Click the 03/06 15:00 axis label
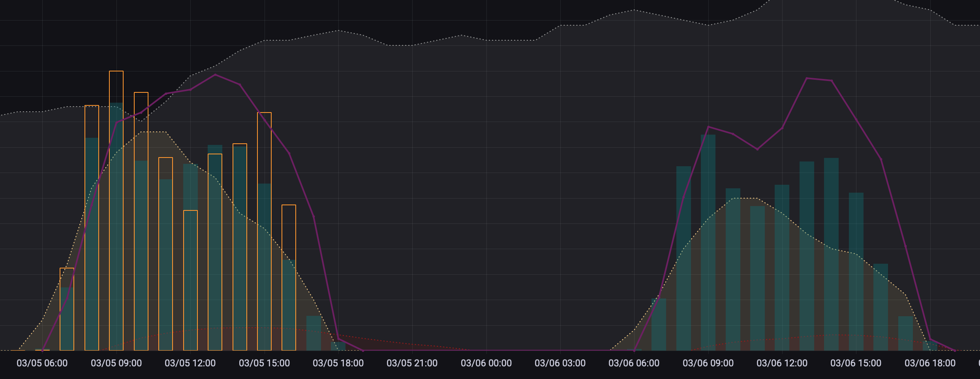The height and width of the screenshot is (379, 980). click(856, 363)
